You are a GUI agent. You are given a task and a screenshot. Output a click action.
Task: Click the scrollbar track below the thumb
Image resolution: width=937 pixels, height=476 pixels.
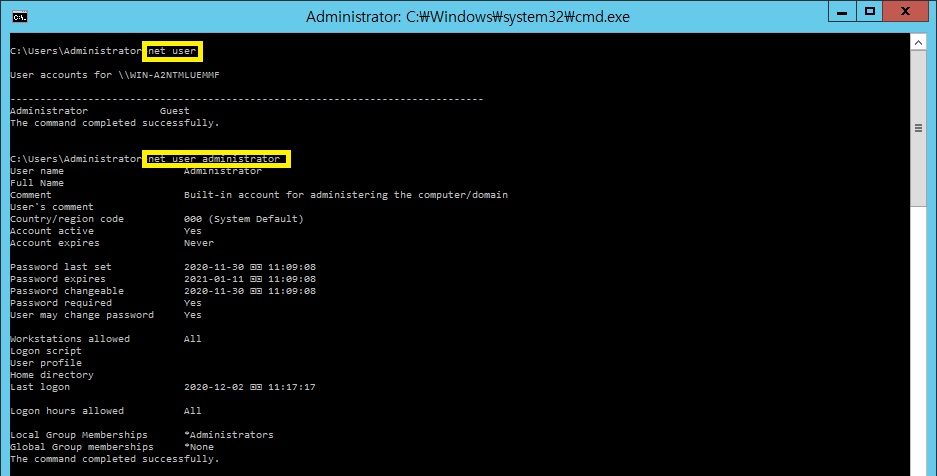pos(918,340)
